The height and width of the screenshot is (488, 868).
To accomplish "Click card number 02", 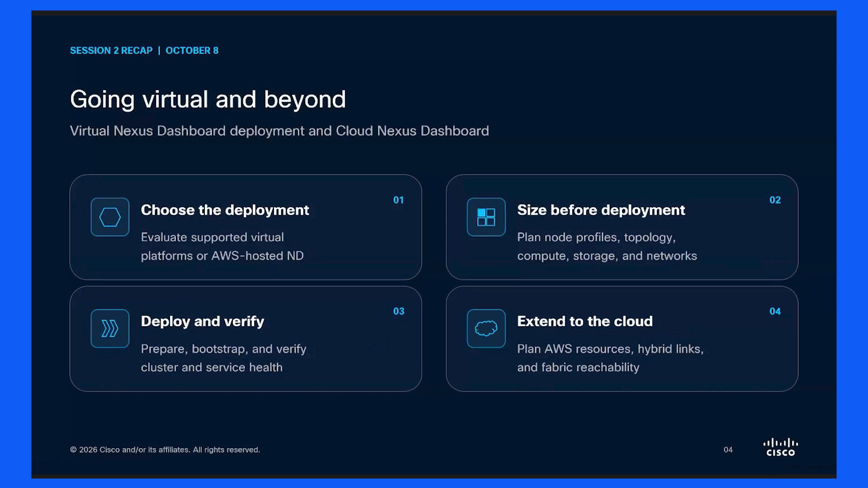I will 775,200.
